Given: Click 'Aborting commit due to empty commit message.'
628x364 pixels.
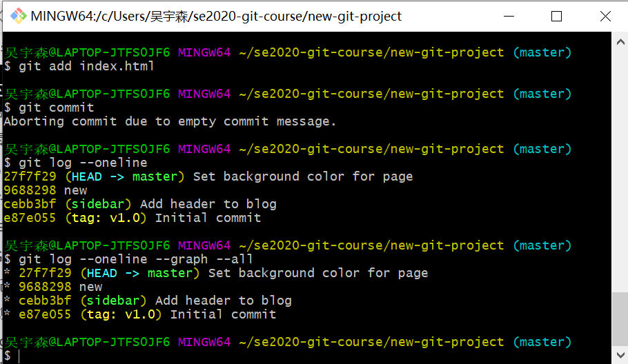Looking at the screenshot, I should point(170,121).
